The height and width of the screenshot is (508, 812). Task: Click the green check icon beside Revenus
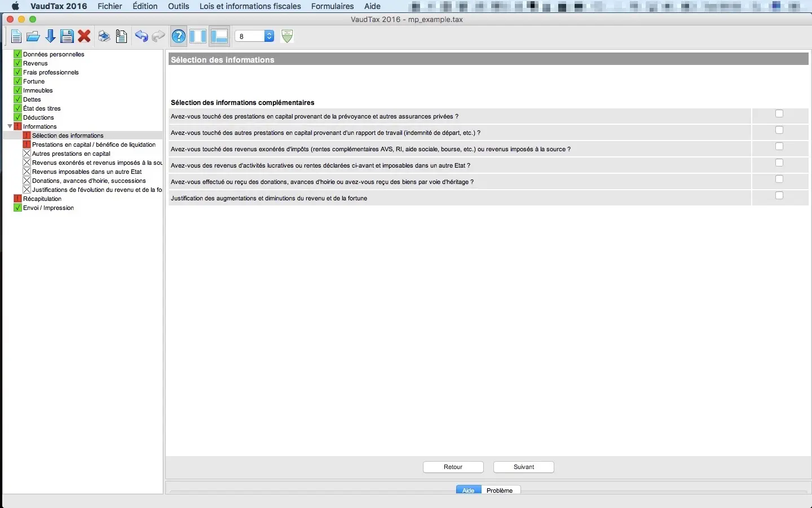pyautogui.click(x=17, y=63)
